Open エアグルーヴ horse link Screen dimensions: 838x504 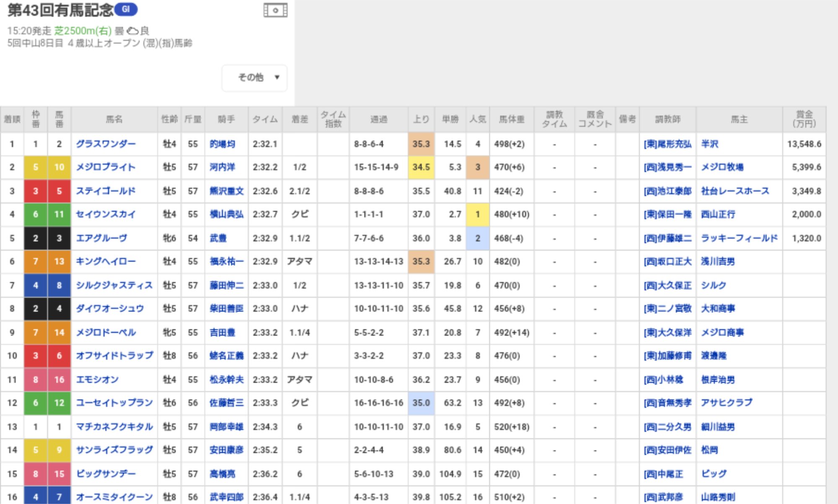[x=101, y=238]
